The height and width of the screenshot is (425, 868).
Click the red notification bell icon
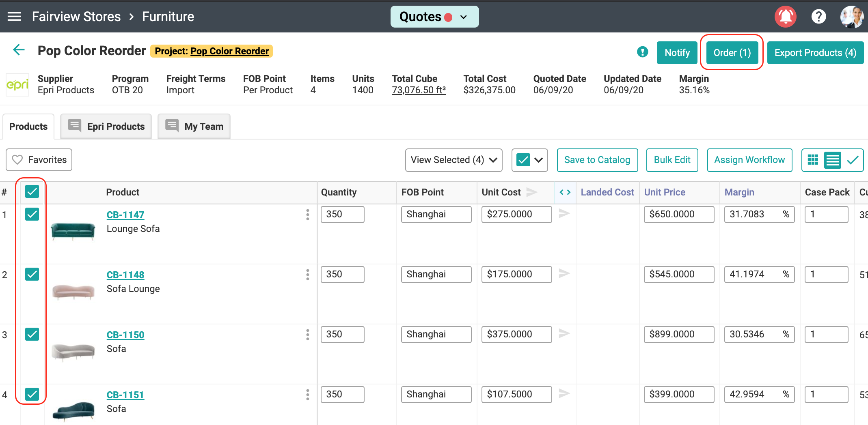[x=785, y=17]
